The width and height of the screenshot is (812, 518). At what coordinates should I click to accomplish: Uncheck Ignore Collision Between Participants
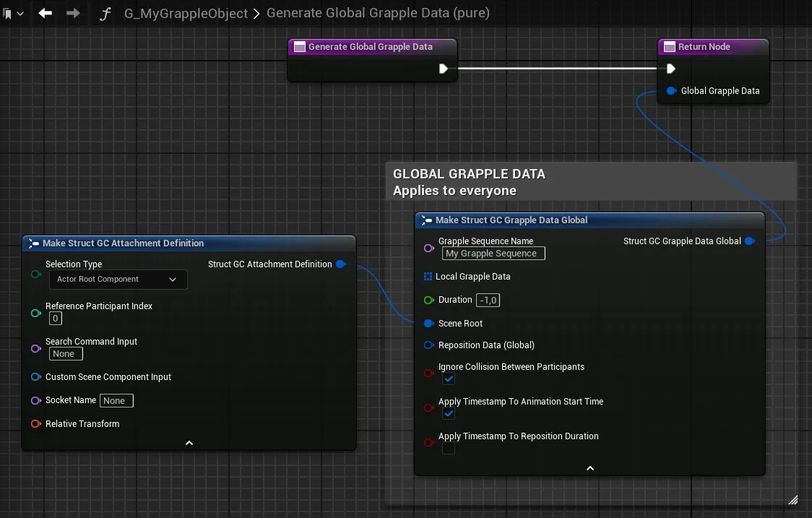(449, 379)
